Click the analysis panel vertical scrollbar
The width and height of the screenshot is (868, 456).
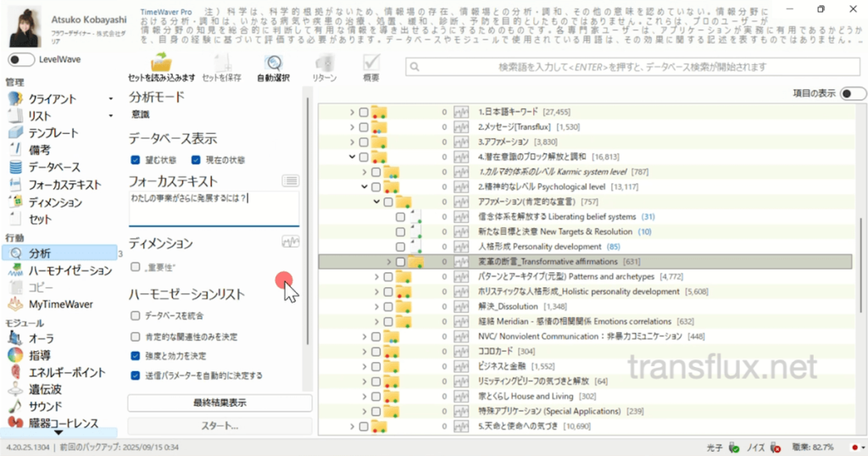coord(308,221)
